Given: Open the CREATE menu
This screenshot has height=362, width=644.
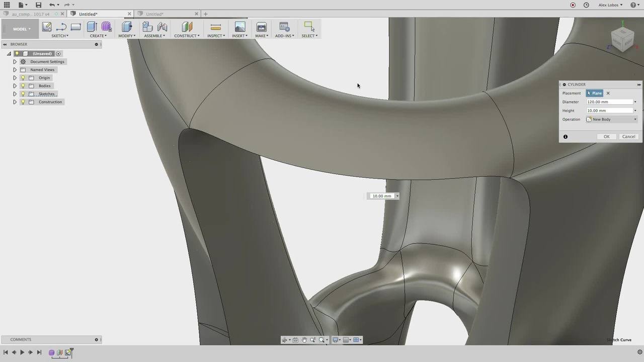Looking at the screenshot, I should point(98,36).
